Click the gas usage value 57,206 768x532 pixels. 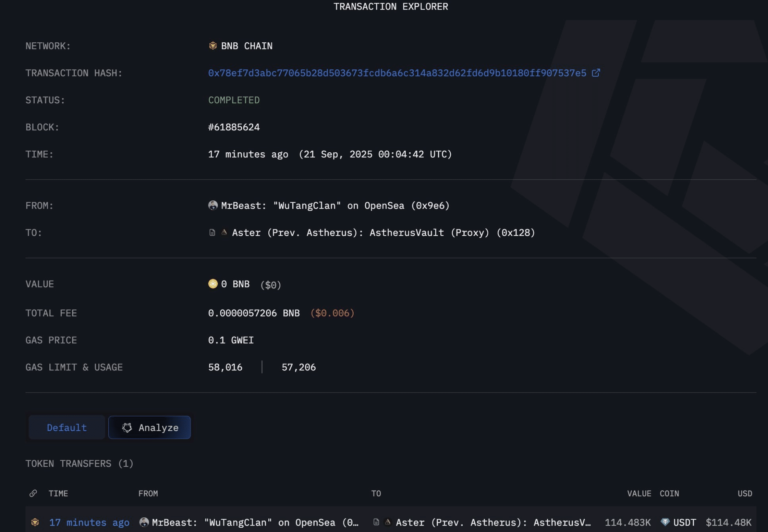tap(299, 367)
